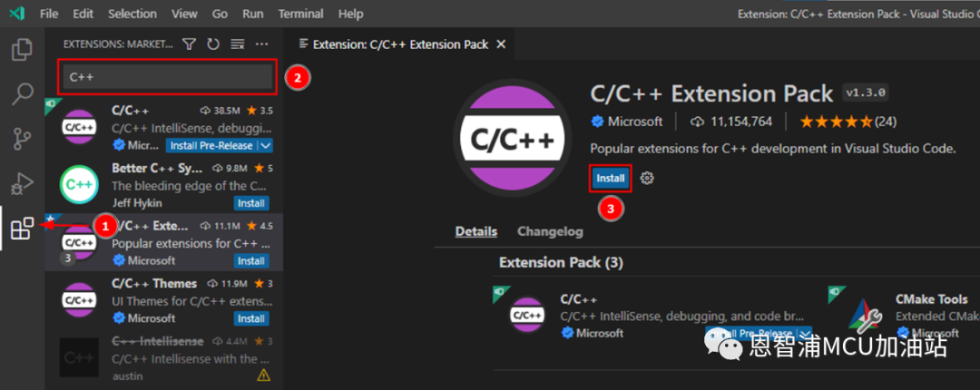980x390 pixels.
Task: Close the C/C++ Extension Pack tab
Action: click(x=500, y=44)
